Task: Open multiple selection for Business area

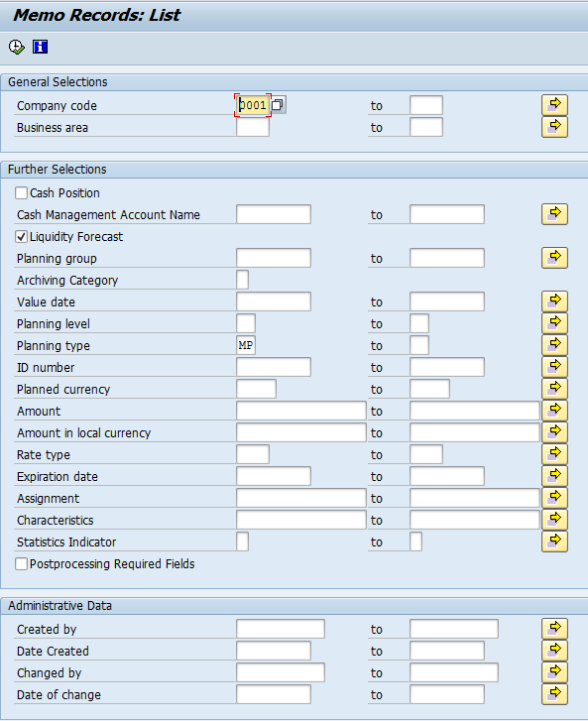Action: [554, 127]
